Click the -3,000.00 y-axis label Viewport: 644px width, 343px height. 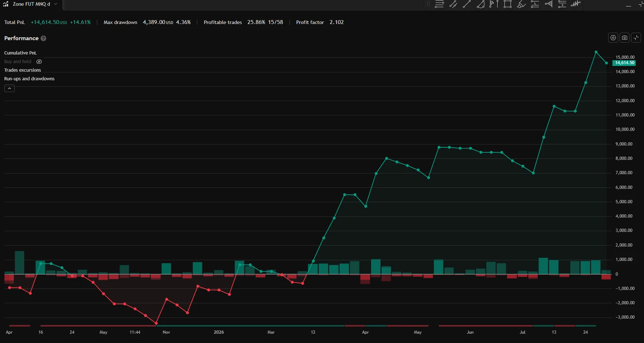pyautogui.click(x=625, y=317)
